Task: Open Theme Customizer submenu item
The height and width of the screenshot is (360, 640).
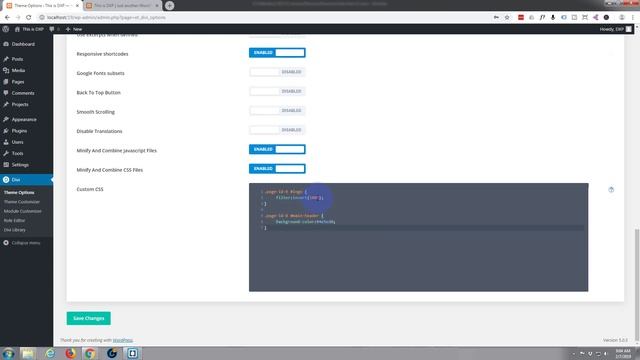Action: point(22,202)
